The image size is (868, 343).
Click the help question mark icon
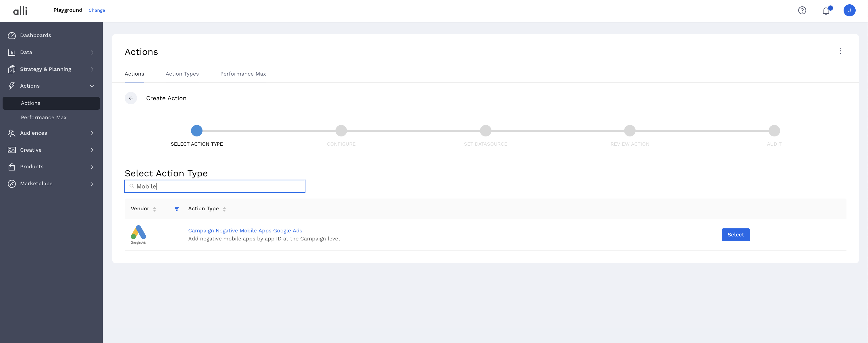coord(802,10)
